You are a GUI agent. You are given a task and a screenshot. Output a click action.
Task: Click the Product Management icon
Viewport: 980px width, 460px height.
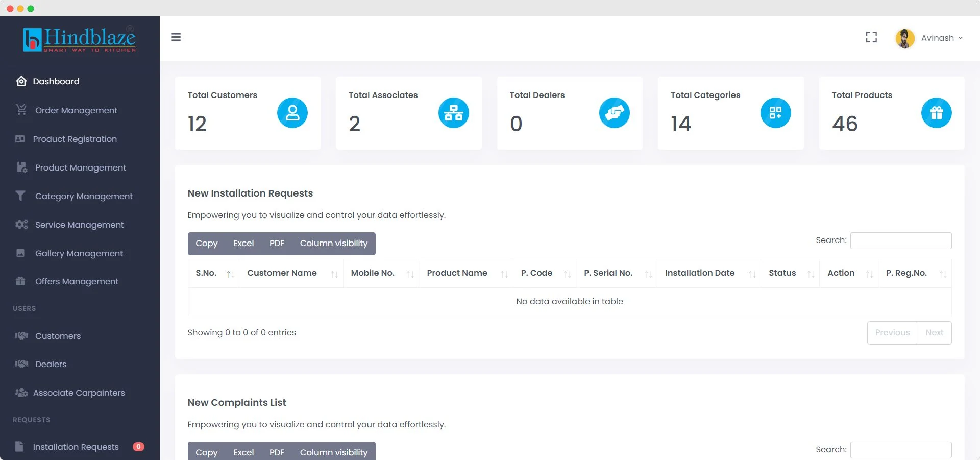[x=21, y=167]
